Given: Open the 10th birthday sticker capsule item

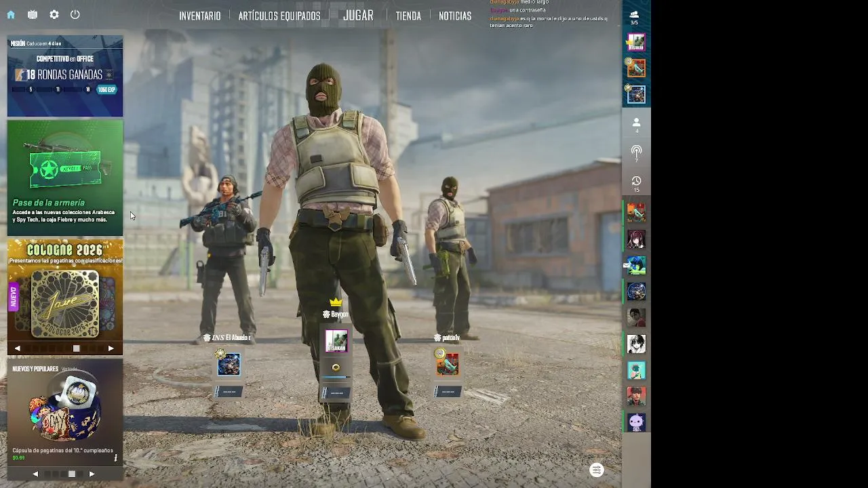Looking at the screenshot, I should (x=65, y=412).
